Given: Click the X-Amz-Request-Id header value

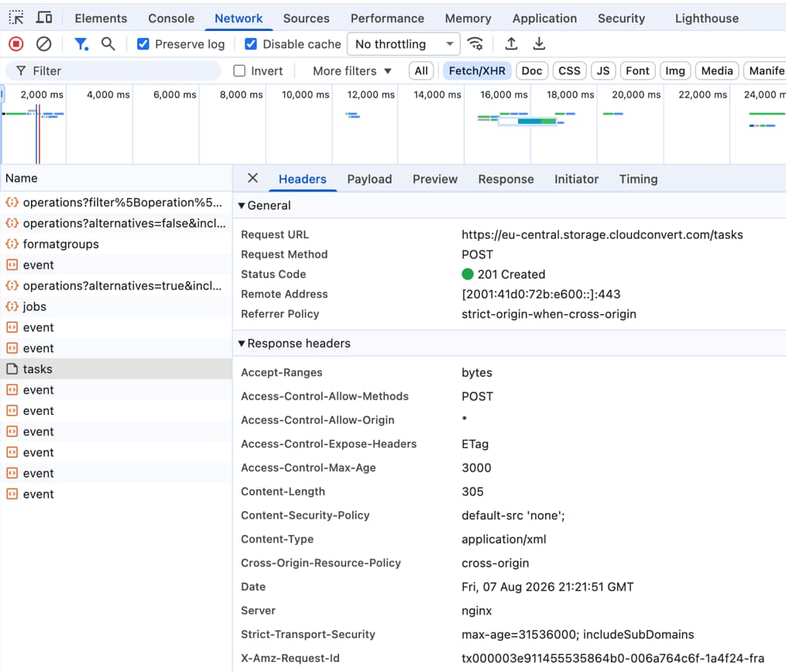Looking at the screenshot, I should (613, 658).
